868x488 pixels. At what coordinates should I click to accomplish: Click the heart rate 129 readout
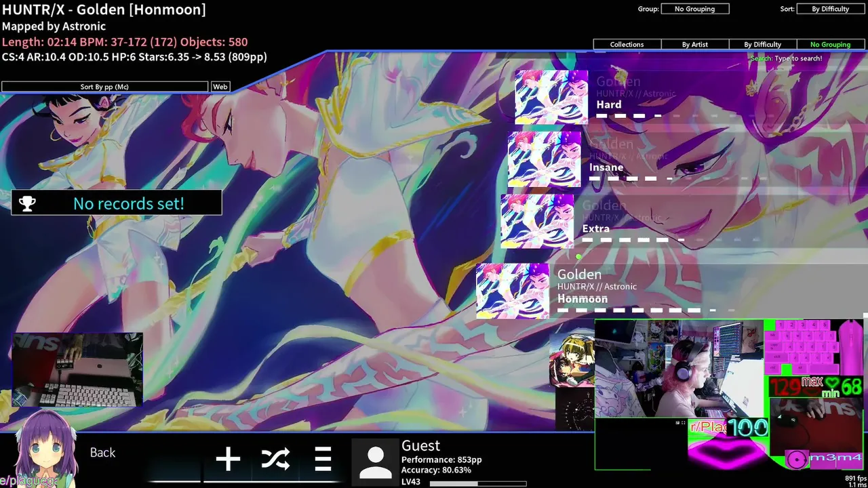click(x=785, y=387)
